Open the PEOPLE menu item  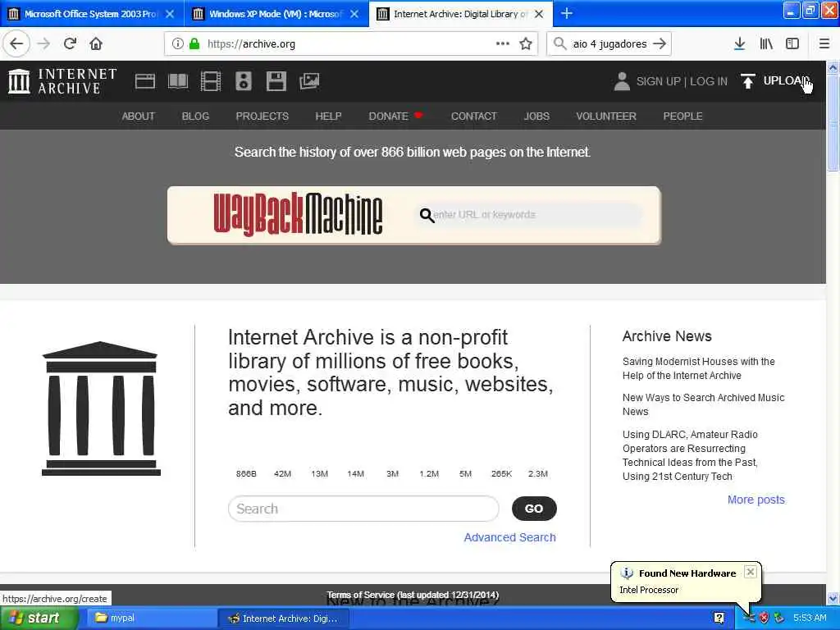point(682,116)
